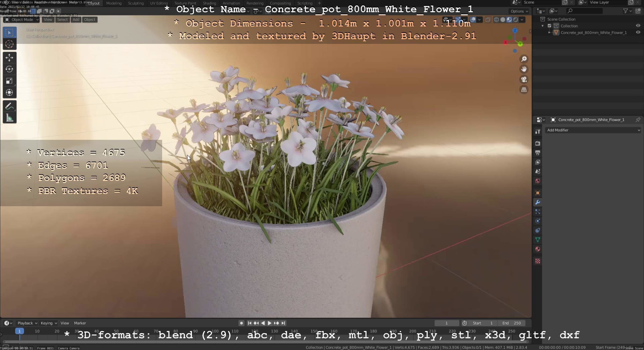Click the play animation button
Screen dimensions: 644x350
tap(270, 323)
